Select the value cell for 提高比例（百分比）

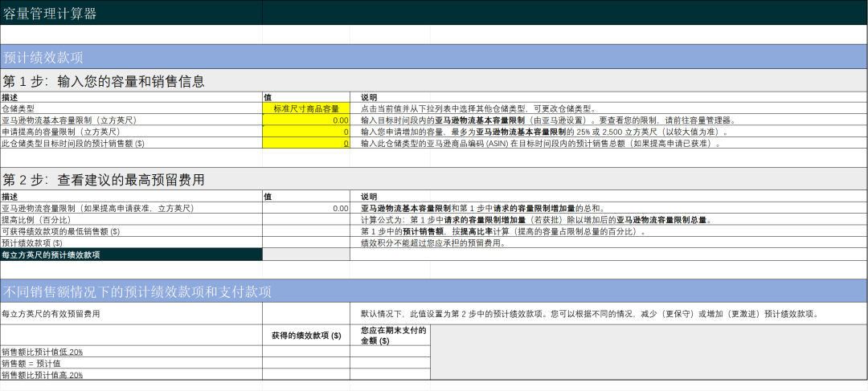[x=306, y=219]
